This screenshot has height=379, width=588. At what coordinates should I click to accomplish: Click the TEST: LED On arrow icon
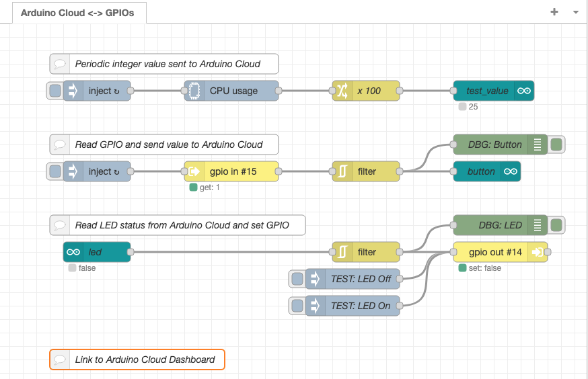point(316,306)
